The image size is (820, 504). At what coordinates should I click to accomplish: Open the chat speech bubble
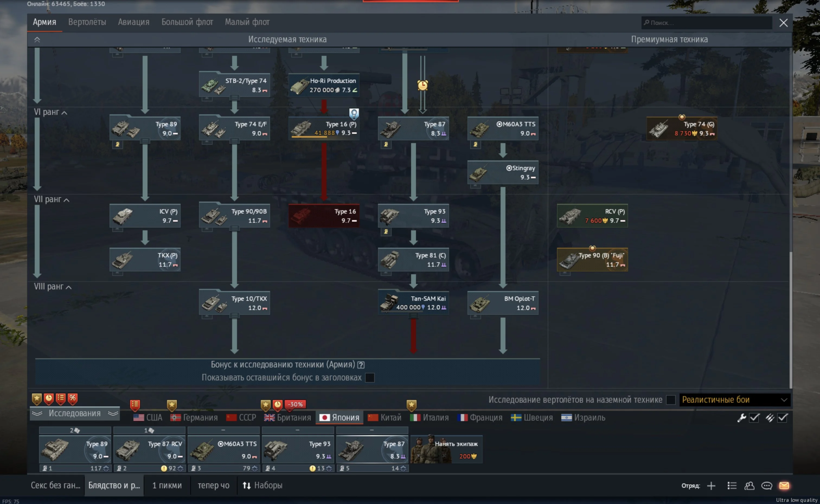[x=767, y=486]
